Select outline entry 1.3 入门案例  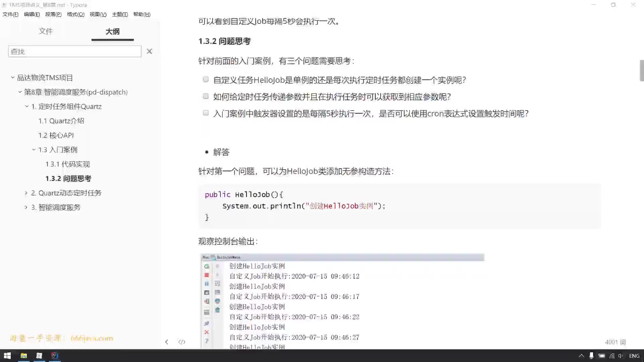pos(58,150)
